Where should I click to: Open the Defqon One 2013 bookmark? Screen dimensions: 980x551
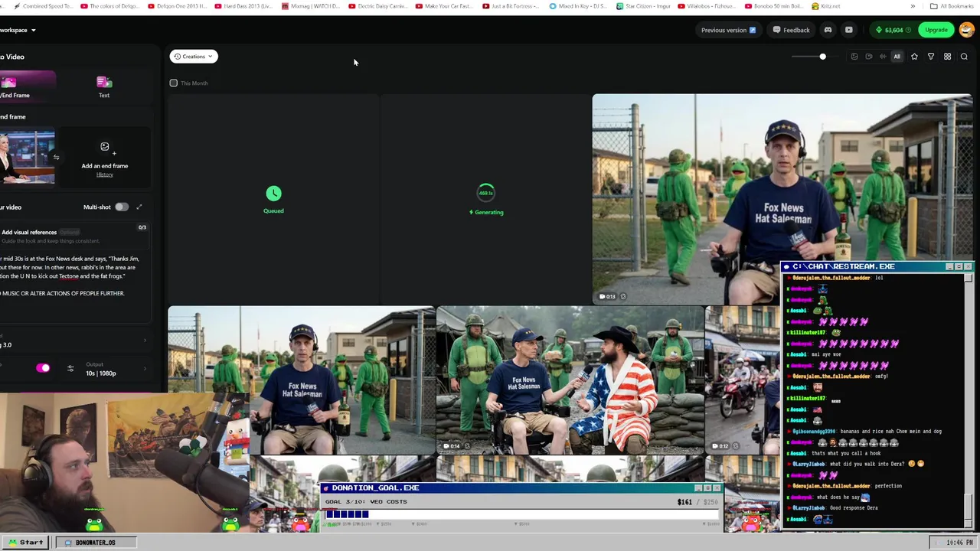click(x=178, y=6)
